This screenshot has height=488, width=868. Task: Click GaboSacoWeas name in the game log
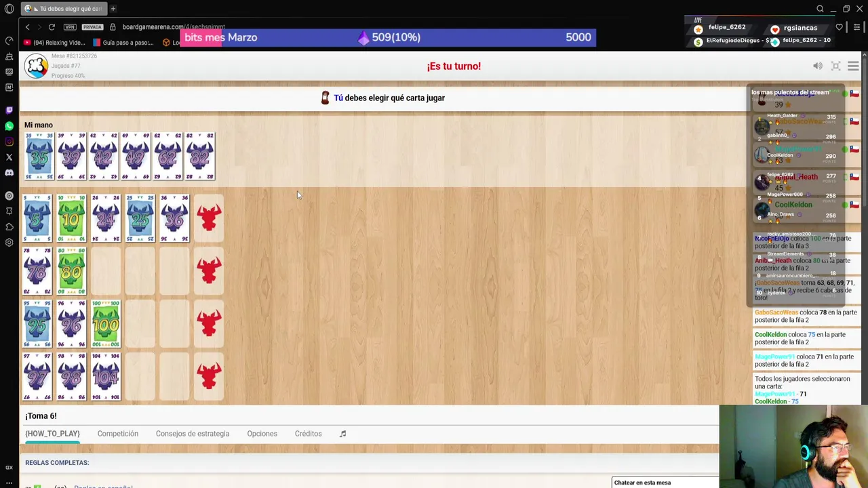776,312
